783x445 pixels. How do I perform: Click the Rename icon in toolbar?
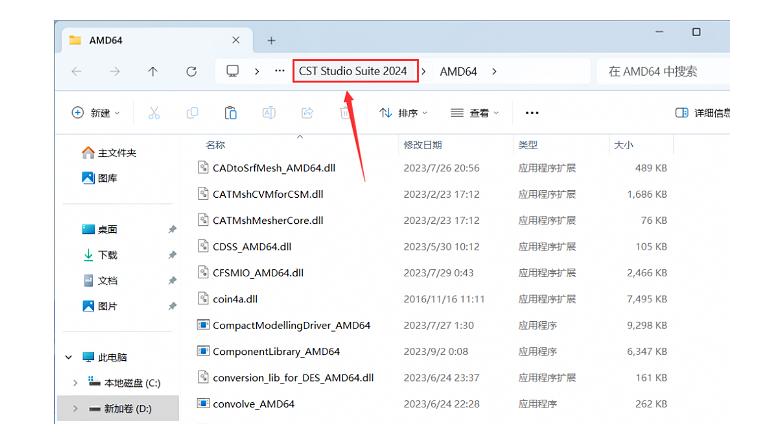(x=269, y=113)
